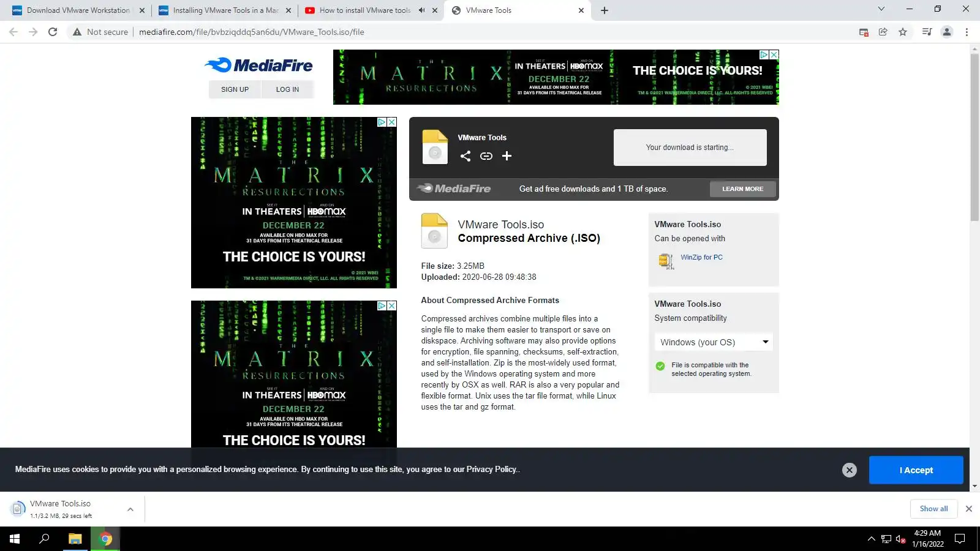Click the MediaFire logo at top

coord(258,65)
